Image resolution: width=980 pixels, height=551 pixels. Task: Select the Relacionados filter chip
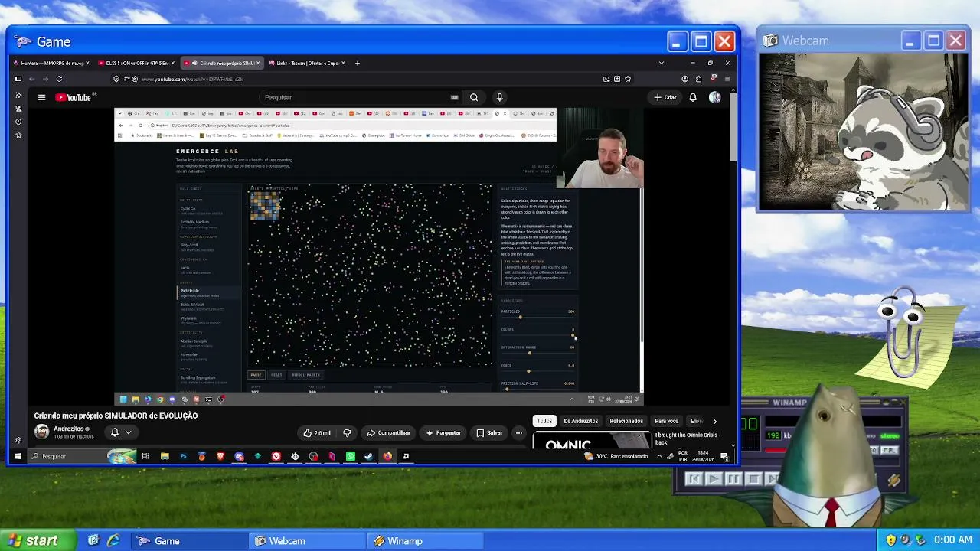point(626,421)
